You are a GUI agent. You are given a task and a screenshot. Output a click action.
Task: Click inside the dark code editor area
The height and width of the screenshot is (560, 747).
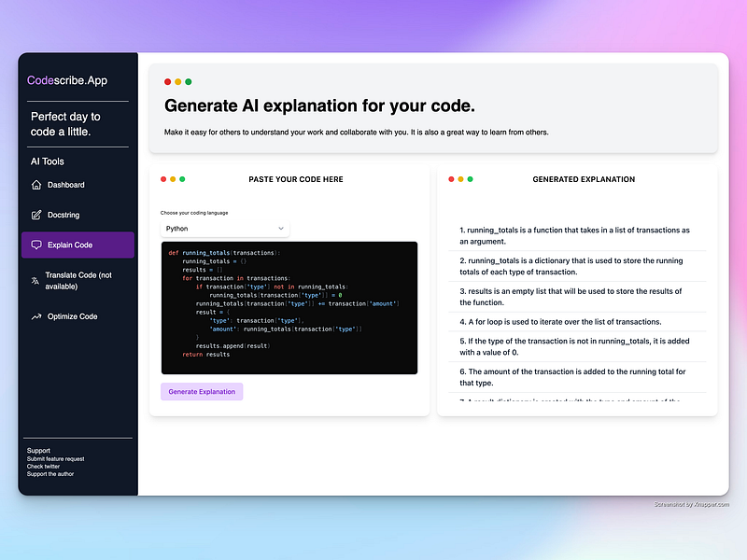click(x=289, y=308)
